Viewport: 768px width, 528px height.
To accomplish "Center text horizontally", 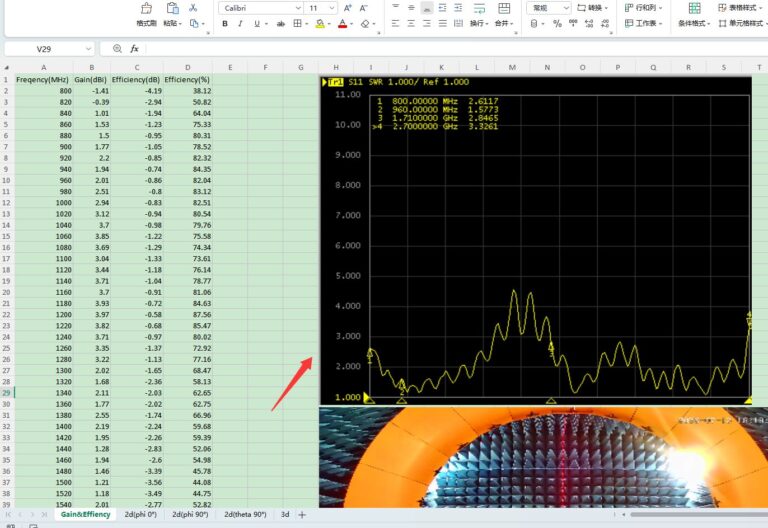I will pyautogui.click(x=411, y=23).
